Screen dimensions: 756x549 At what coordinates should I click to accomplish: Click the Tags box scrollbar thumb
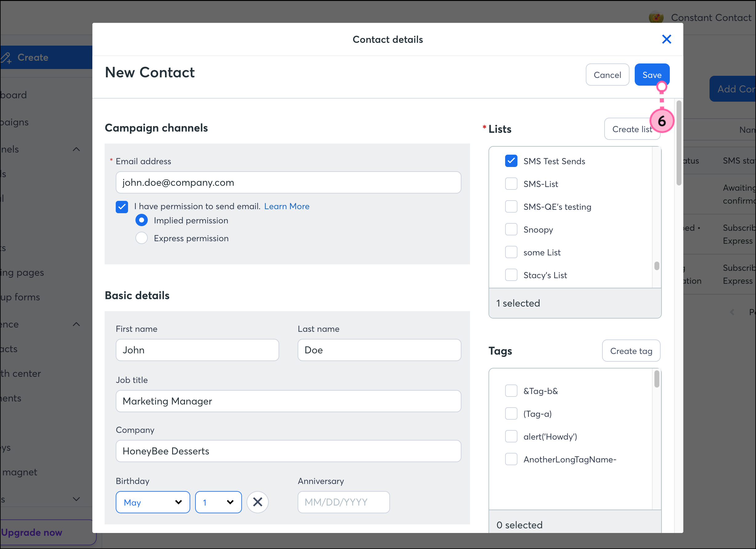(x=657, y=379)
